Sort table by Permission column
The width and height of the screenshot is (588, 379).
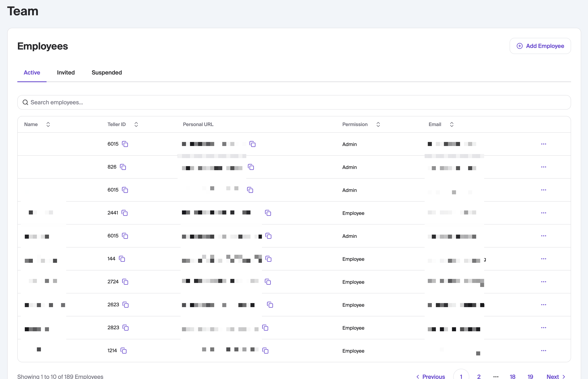[378, 124]
